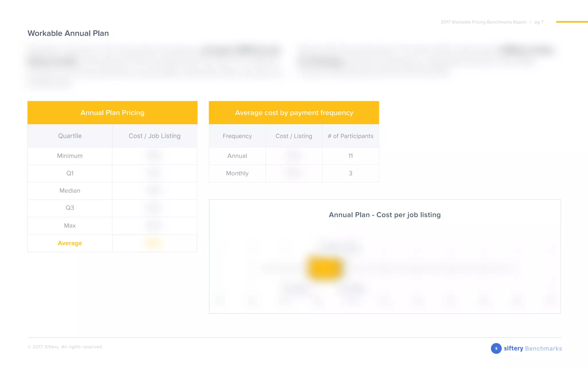Click the siftery Benchmarks brand text
The image size is (588, 368).
pyautogui.click(x=533, y=348)
